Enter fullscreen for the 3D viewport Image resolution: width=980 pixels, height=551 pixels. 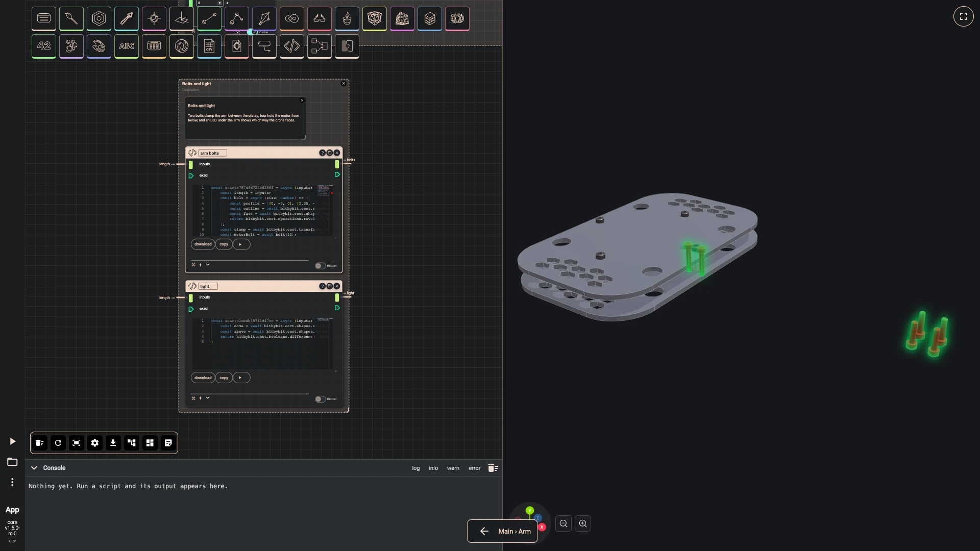[x=964, y=16]
